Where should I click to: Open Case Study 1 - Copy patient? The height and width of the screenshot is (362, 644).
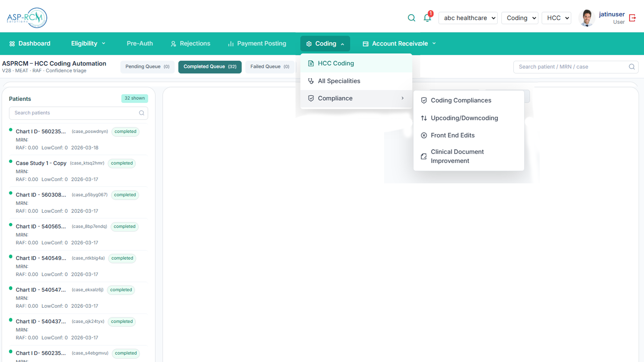tap(41, 163)
